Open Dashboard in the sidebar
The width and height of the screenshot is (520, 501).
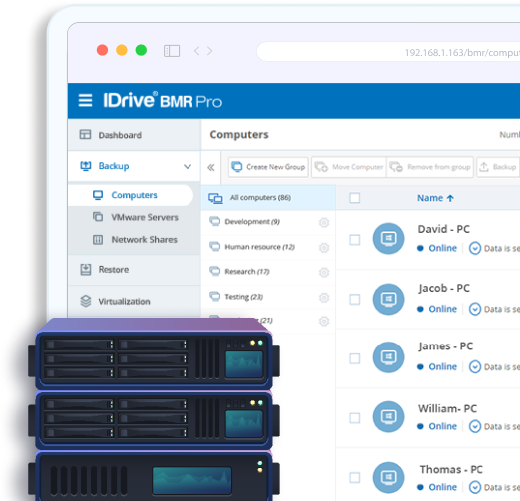click(x=134, y=135)
